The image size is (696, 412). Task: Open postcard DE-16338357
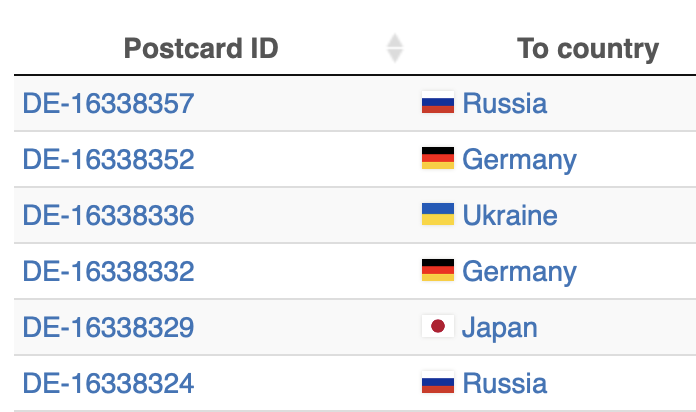click(x=108, y=103)
